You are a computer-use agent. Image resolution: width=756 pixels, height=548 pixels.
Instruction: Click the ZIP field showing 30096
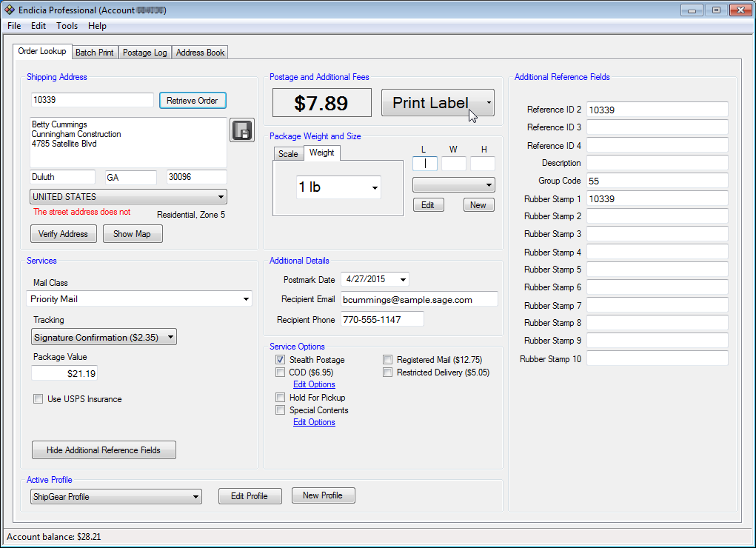197,177
